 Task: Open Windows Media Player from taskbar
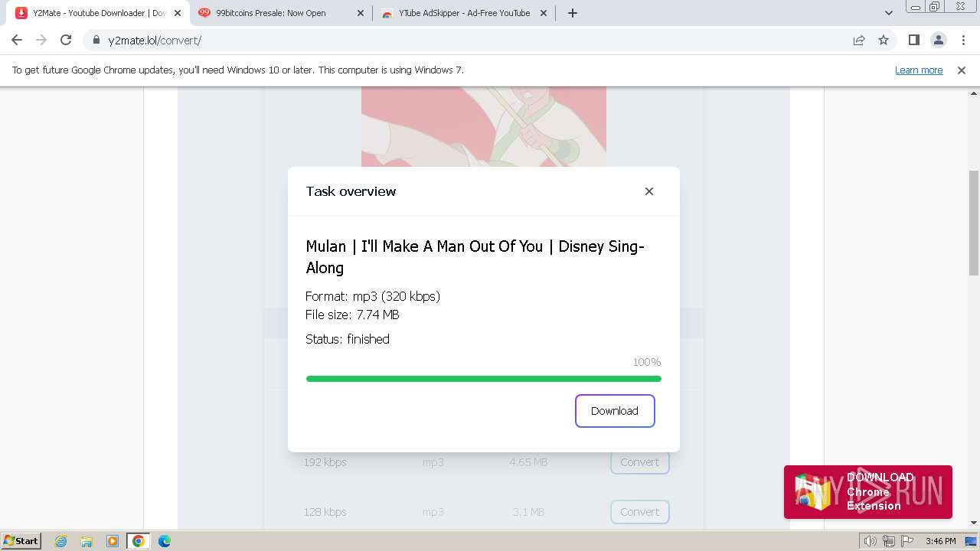(x=113, y=541)
